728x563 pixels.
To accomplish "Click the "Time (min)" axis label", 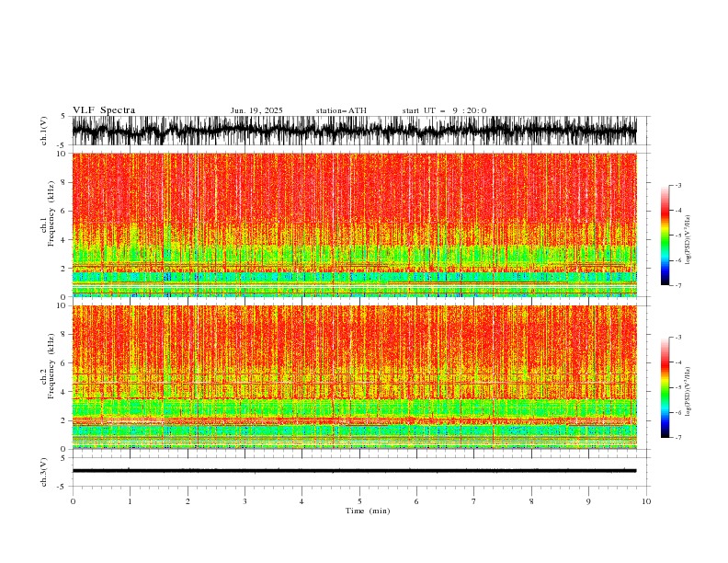I will (368, 511).
